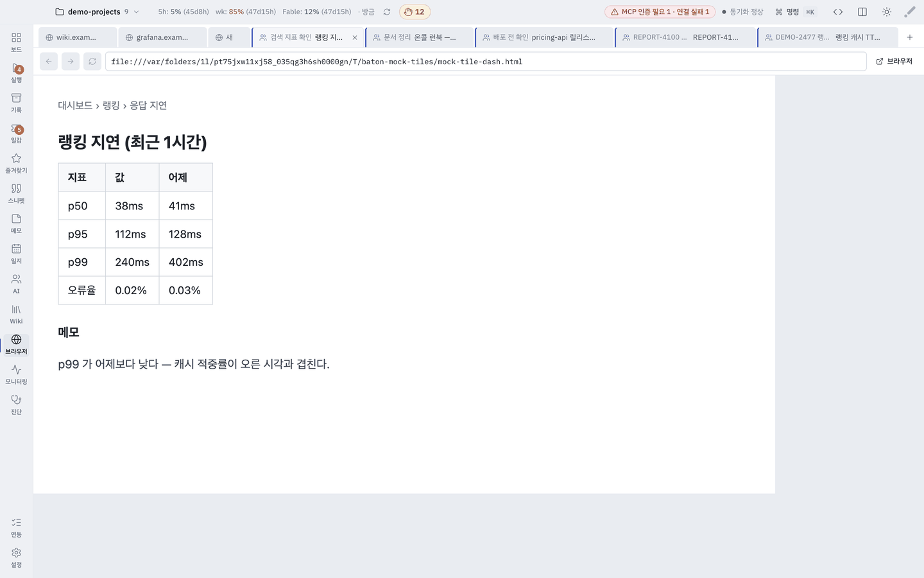This screenshot has height=578, width=924.
Task: Click the MCP 인증 필요 warning badge
Action: pos(660,12)
